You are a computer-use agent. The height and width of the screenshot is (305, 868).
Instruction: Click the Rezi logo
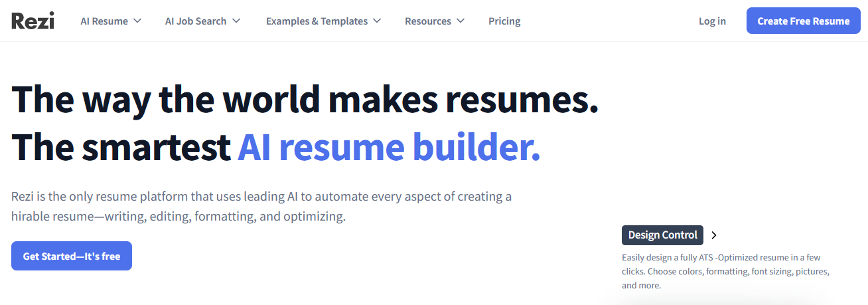click(x=33, y=21)
